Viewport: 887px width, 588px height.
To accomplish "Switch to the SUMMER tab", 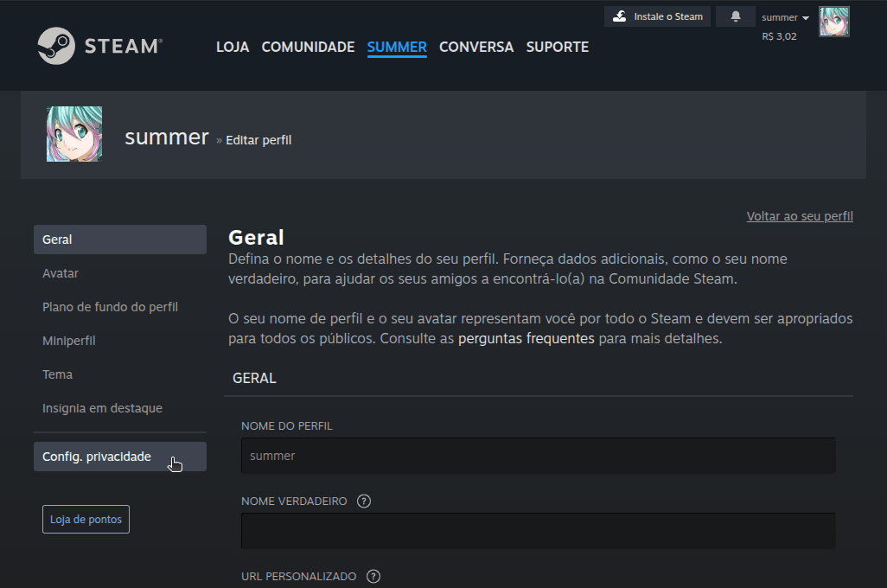I will click(x=397, y=47).
